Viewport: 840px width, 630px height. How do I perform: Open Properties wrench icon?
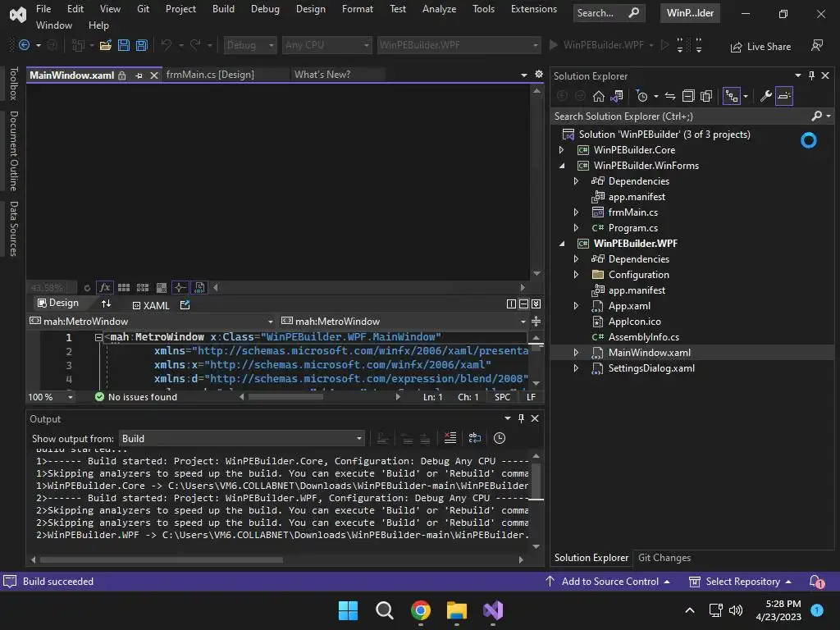click(766, 96)
